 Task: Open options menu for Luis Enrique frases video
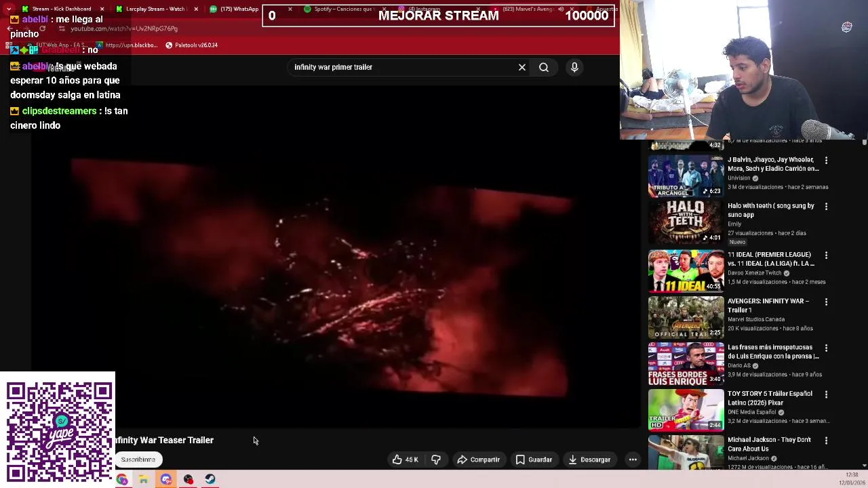(826, 348)
